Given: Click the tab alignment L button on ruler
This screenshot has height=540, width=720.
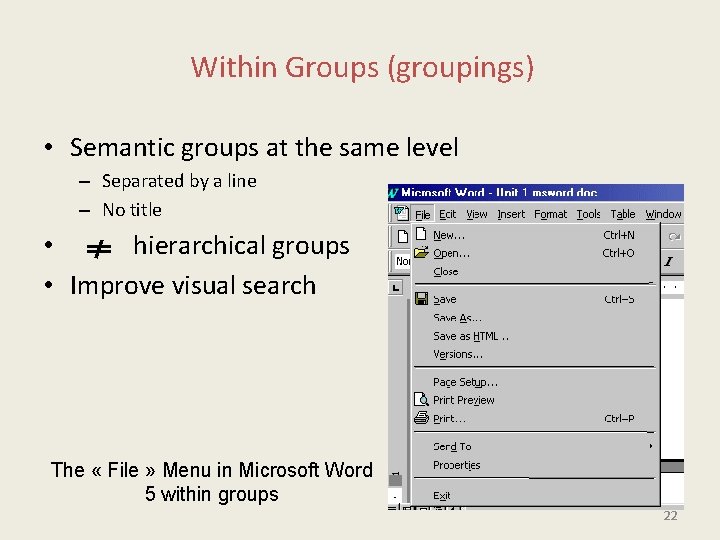Looking at the screenshot, I should pos(395,288).
